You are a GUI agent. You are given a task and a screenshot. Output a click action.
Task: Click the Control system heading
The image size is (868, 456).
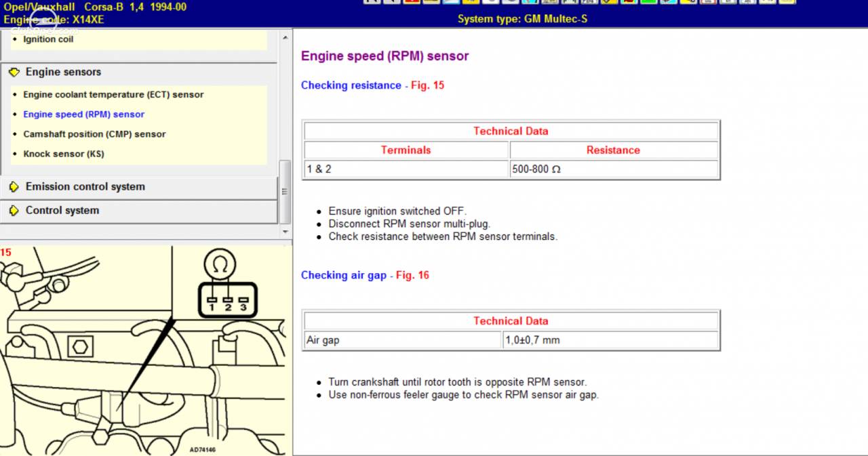coord(62,211)
